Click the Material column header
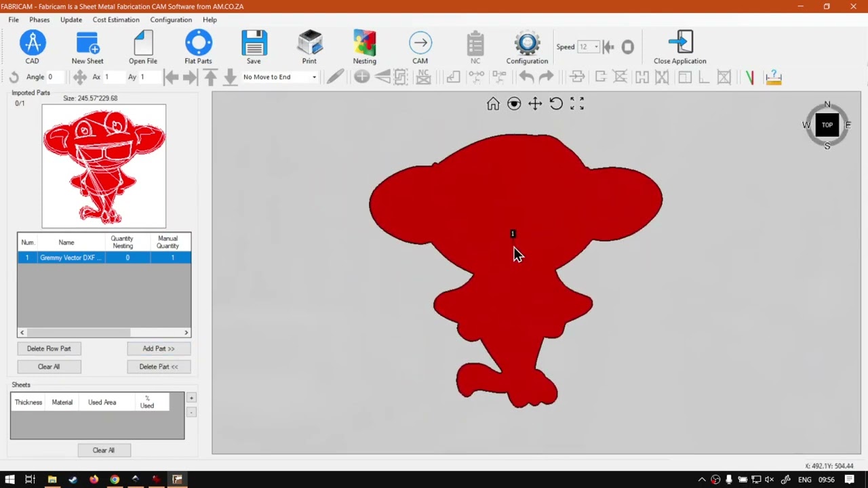868x488 pixels. (62, 403)
